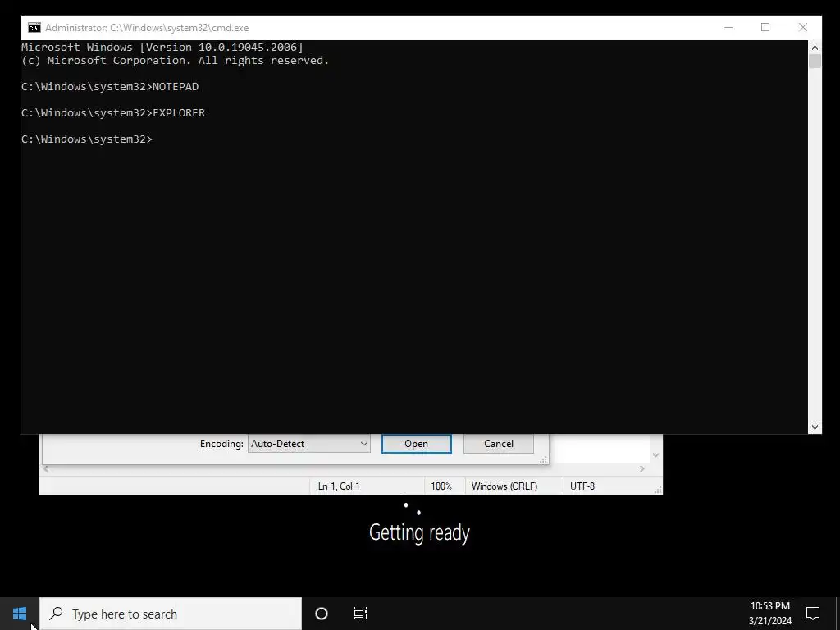Click the dialog resize grip beside Cancel

[543, 459]
